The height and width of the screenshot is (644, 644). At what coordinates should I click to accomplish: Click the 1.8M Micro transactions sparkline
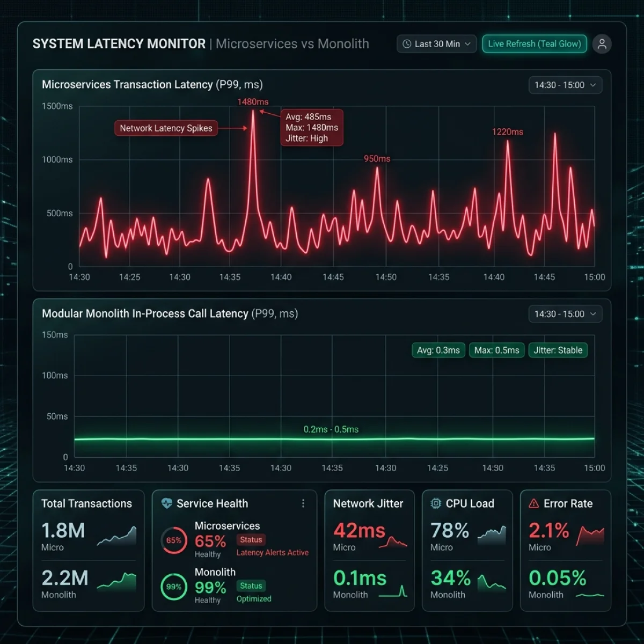pos(116,536)
